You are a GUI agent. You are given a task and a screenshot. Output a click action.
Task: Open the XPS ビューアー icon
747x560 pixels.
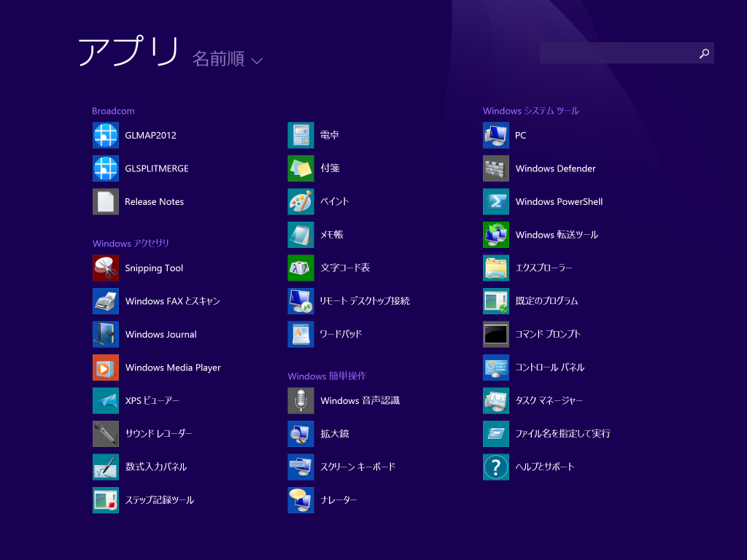105,400
